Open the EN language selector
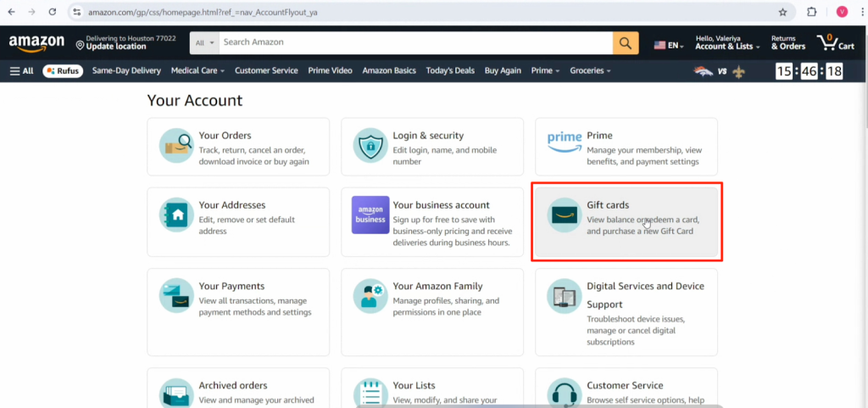This screenshot has height=408, width=868. coord(669,45)
